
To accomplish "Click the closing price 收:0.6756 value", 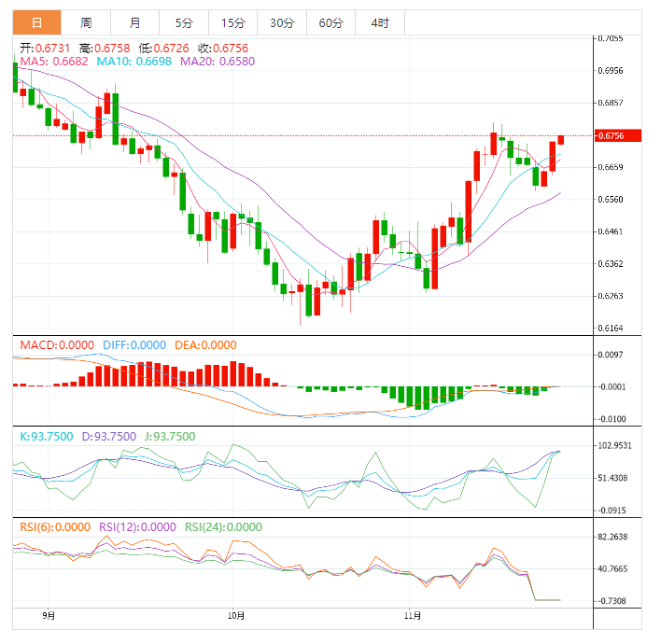I will click(x=223, y=48).
